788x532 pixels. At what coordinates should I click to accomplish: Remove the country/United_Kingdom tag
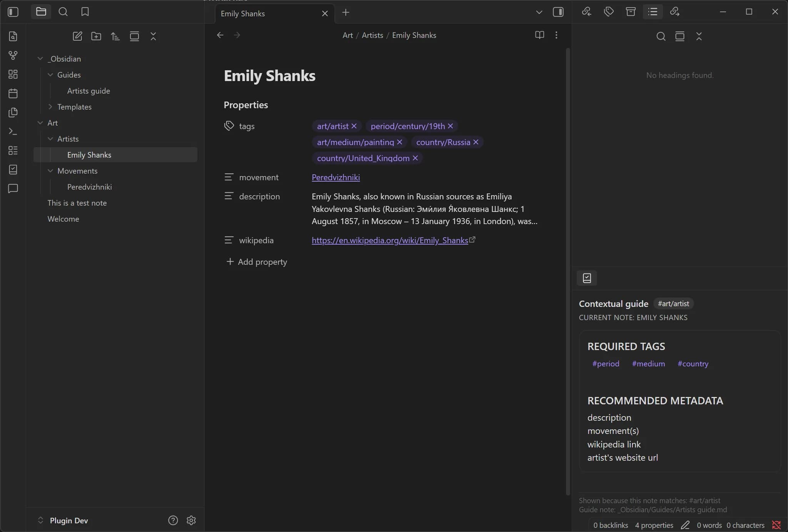415,158
